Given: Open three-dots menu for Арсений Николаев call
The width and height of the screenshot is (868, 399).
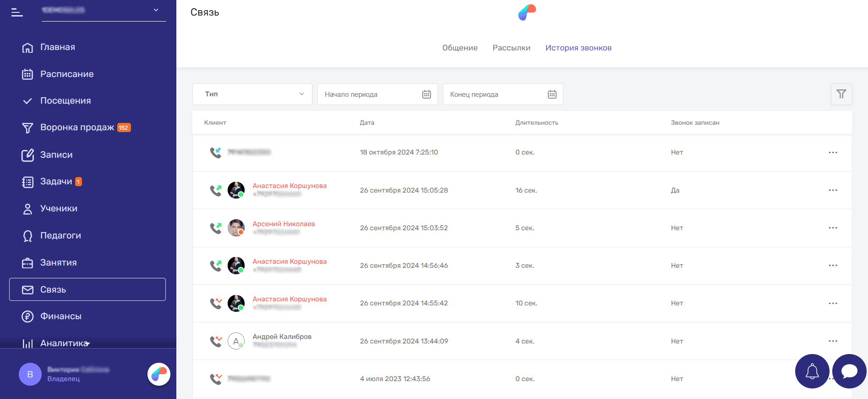Looking at the screenshot, I should 833,228.
